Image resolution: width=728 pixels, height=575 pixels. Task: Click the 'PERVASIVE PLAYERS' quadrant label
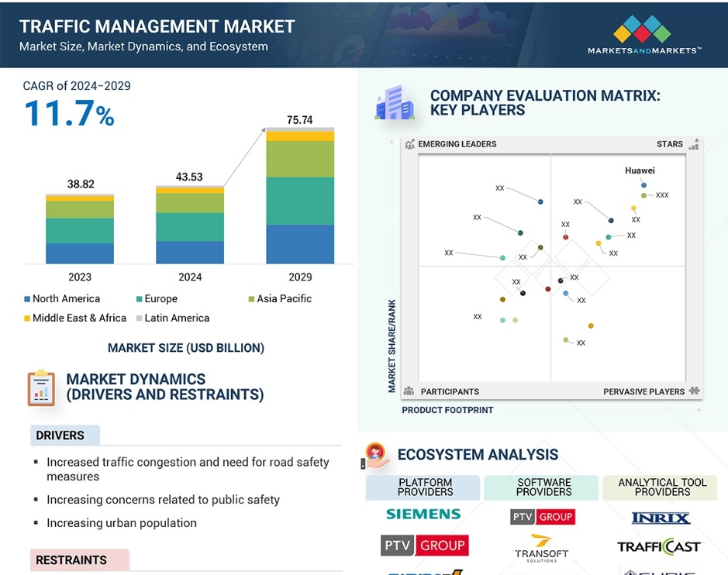644,391
